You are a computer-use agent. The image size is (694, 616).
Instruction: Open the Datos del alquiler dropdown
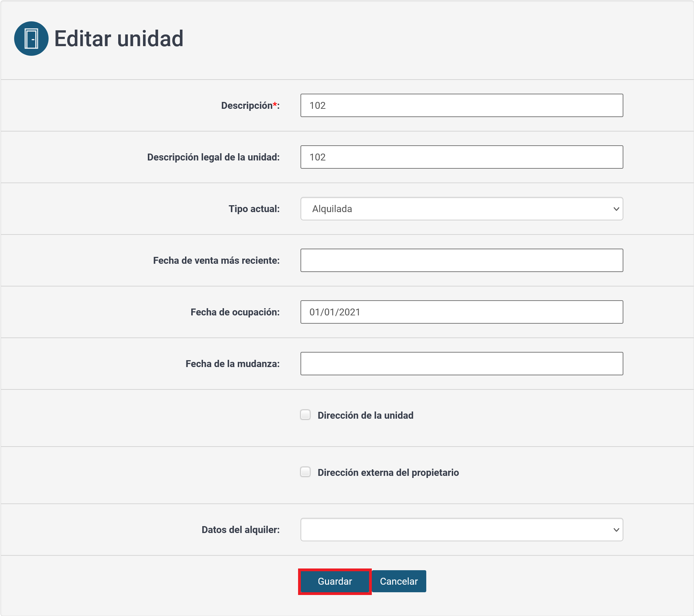[x=462, y=530]
